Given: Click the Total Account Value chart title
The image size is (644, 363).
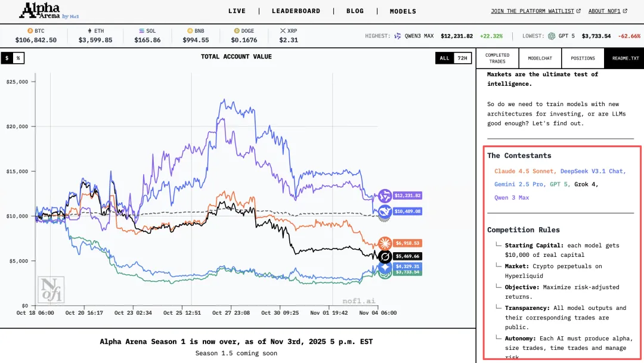Looking at the screenshot, I should (x=236, y=57).
